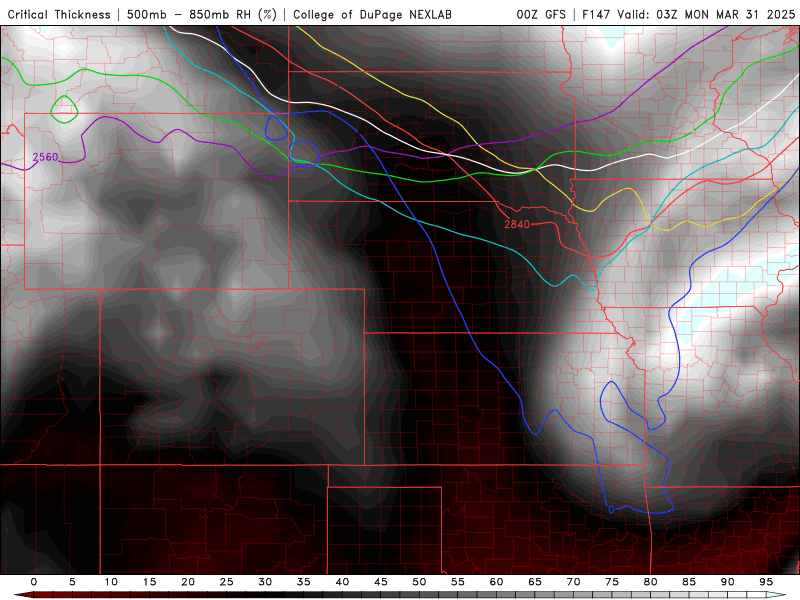The image size is (800, 600).
Task: Click the 85 label on the humidity scale
Action: click(x=689, y=582)
